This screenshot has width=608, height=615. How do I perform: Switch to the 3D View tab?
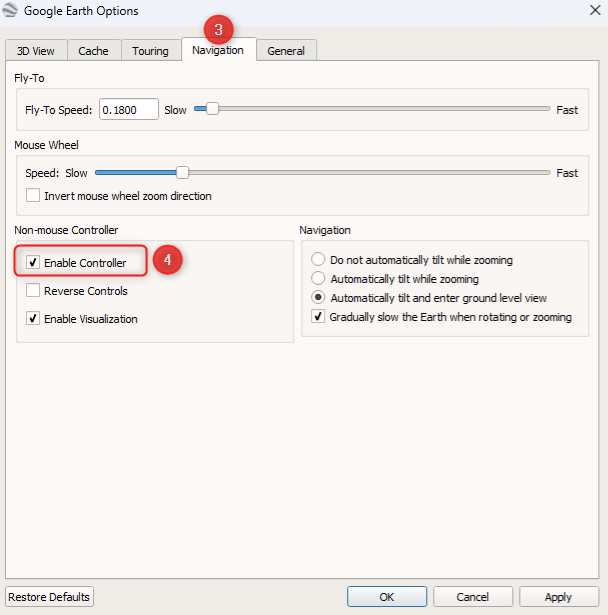(x=37, y=51)
